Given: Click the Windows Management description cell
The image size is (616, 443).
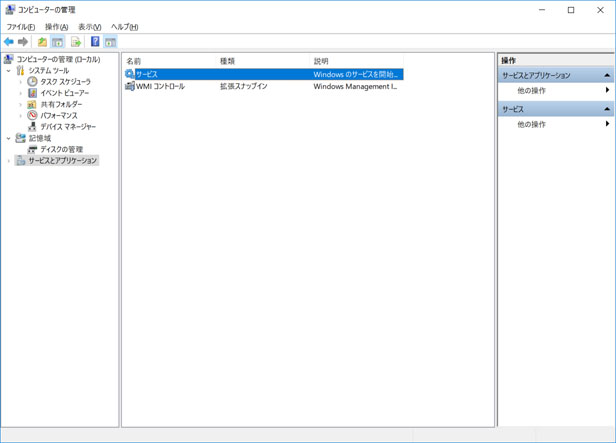Looking at the screenshot, I should pos(355,86).
